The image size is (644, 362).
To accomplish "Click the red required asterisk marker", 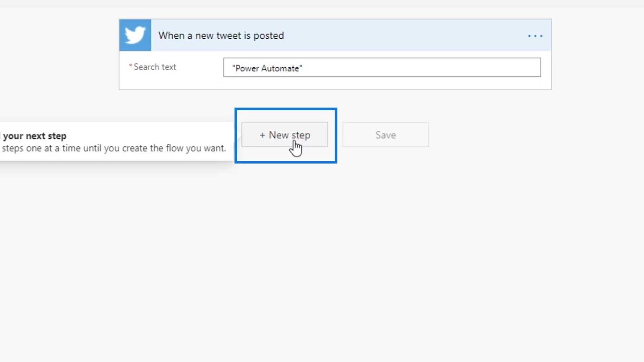I will tap(130, 66).
